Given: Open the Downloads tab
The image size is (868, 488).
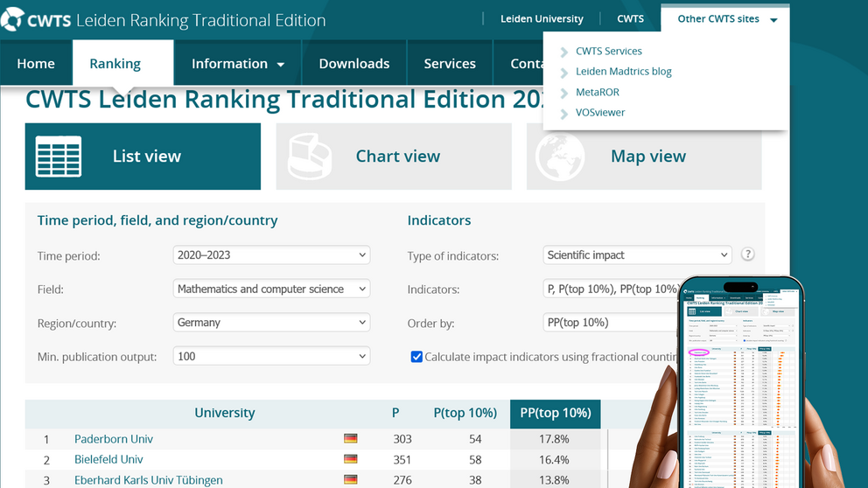Looking at the screenshot, I should click(x=354, y=64).
